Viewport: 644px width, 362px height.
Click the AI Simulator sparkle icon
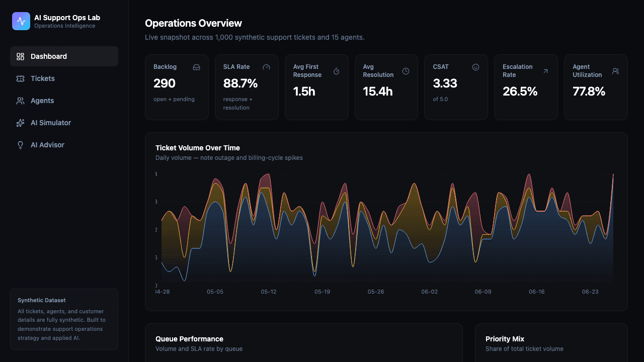click(x=21, y=123)
